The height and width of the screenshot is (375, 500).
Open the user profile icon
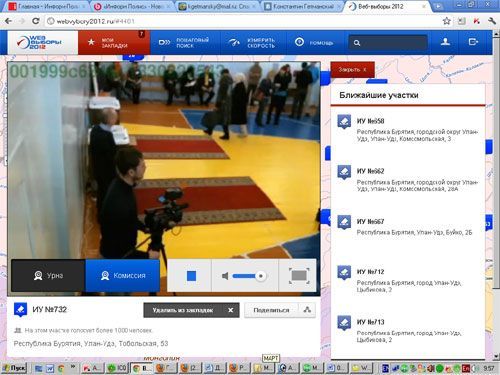point(445,42)
